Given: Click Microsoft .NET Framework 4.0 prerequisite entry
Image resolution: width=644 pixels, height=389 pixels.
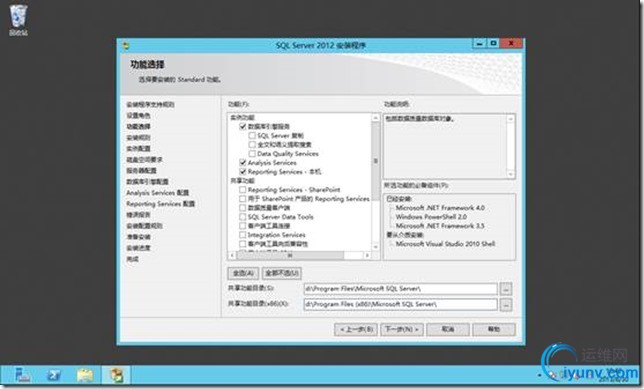Looking at the screenshot, I should (440, 208).
